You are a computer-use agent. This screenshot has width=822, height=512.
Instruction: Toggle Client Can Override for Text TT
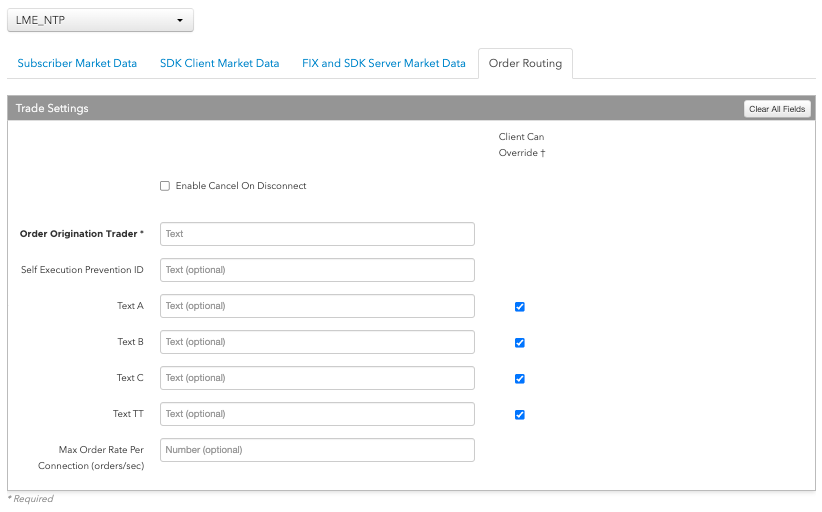coord(520,415)
